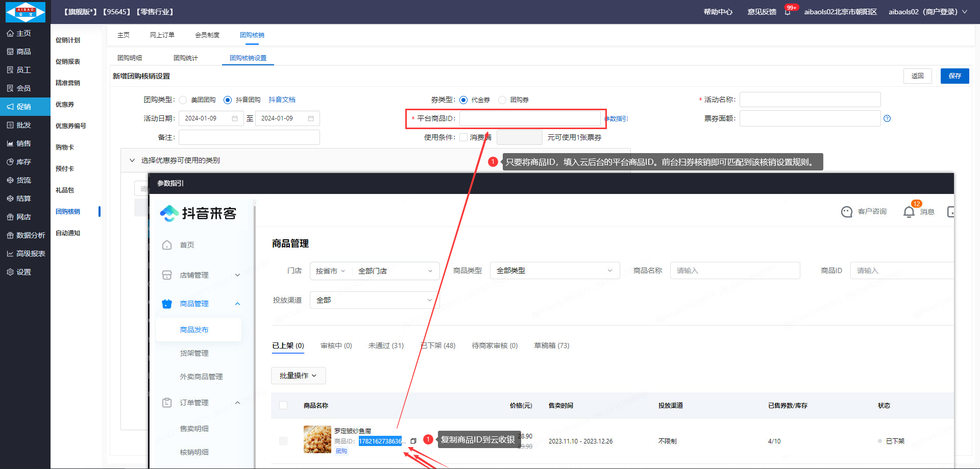Viewport: 980px width, 469px height.
Task: Open 意见反馈 in top bar
Action: tap(762, 12)
